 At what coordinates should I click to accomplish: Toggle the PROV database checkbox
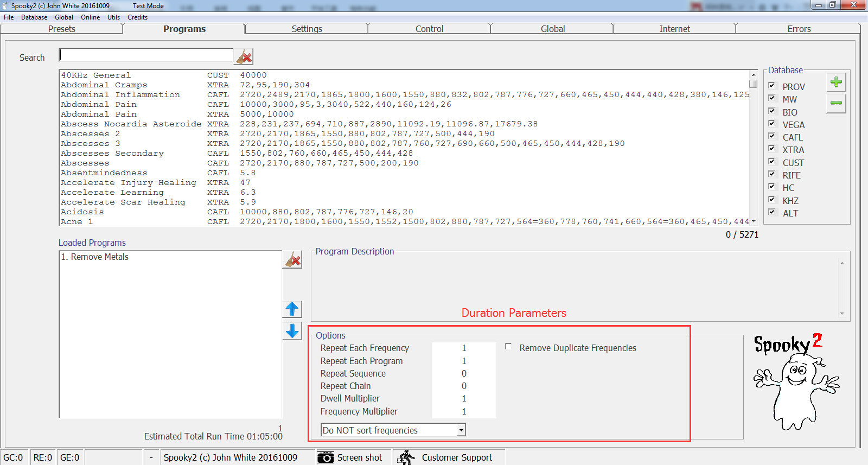pos(771,86)
